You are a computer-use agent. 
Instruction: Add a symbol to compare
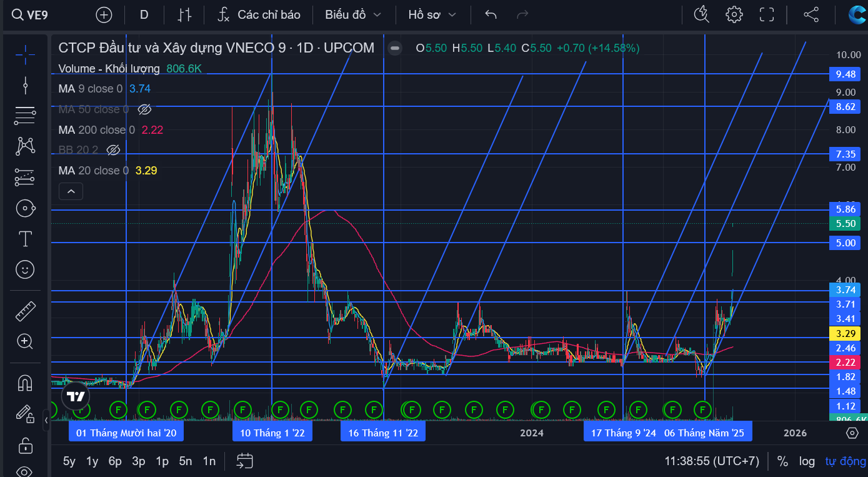pos(104,14)
